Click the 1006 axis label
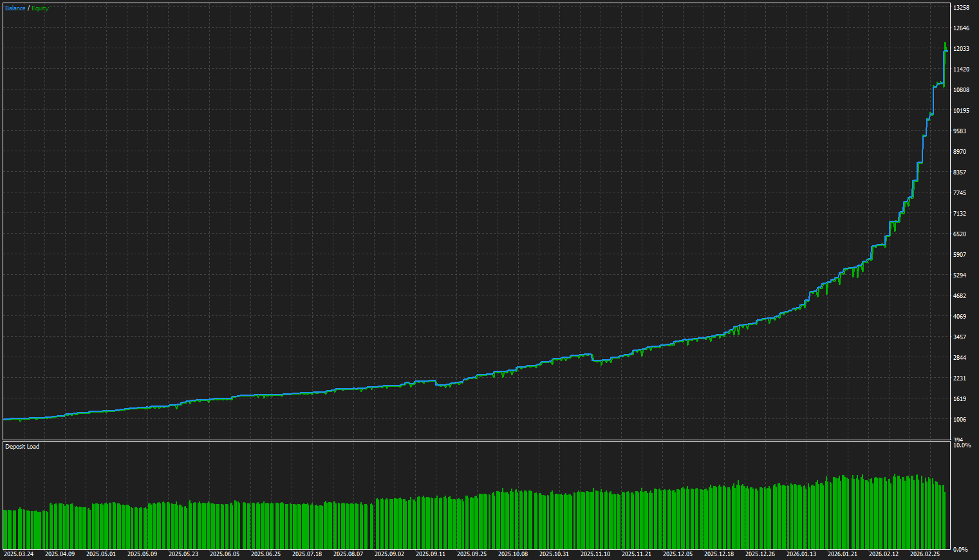The width and height of the screenshot is (979, 560). tap(960, 420)
